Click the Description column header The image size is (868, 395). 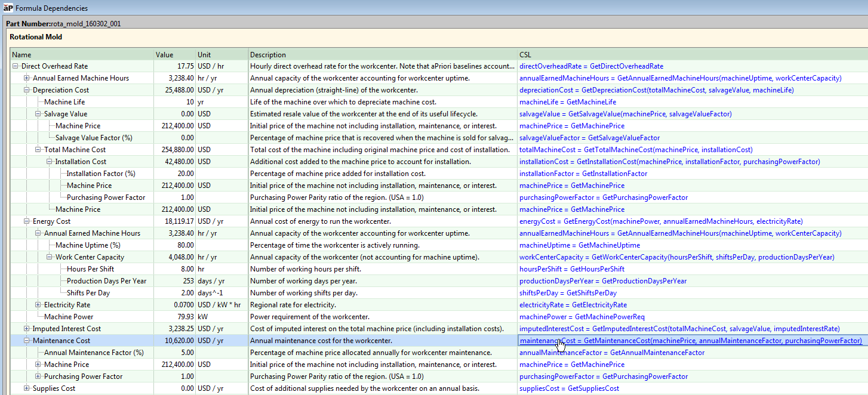(x=383, y=54)
